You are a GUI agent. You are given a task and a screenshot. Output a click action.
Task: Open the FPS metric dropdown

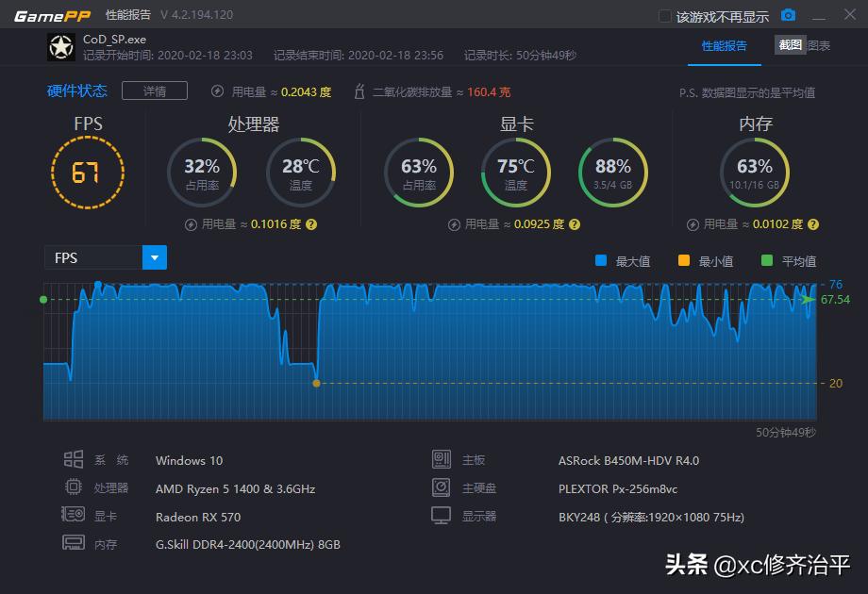pyautogui.click(x=155, y=257)
